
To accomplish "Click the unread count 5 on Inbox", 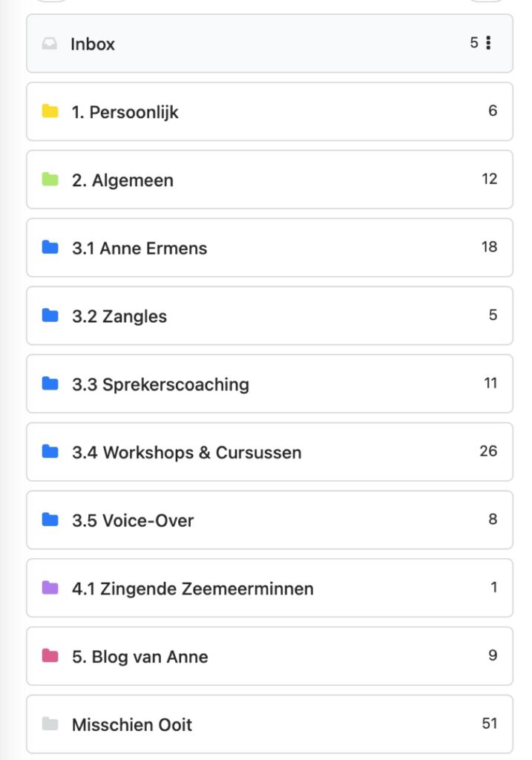I will [x=473, y=43].
